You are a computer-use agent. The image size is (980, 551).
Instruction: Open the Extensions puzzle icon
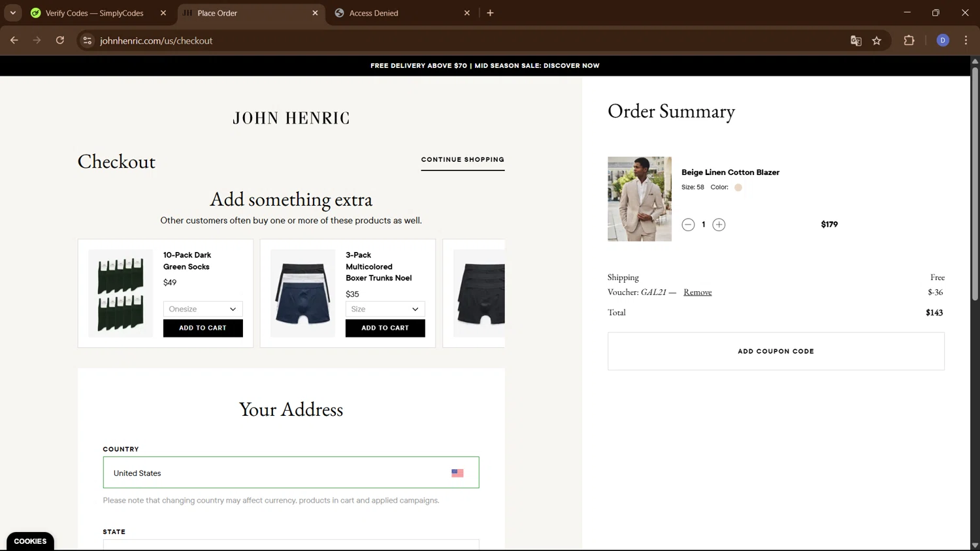[x=909, y=40]
